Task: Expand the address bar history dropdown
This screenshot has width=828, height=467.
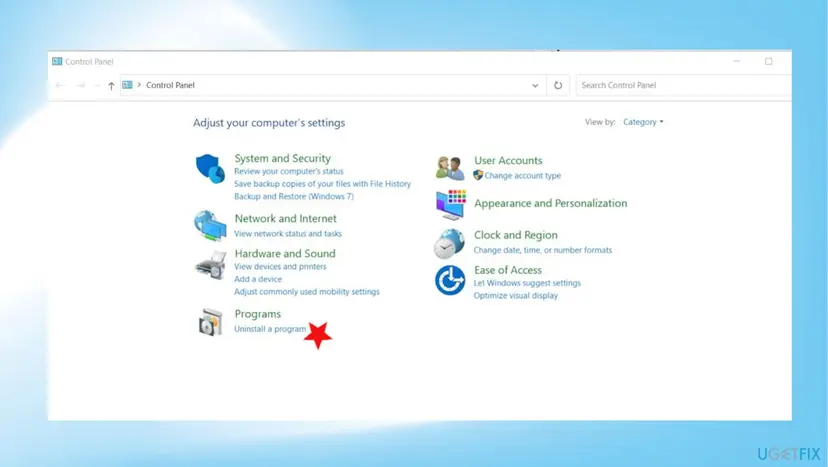Action: click(x=535, y=86)
